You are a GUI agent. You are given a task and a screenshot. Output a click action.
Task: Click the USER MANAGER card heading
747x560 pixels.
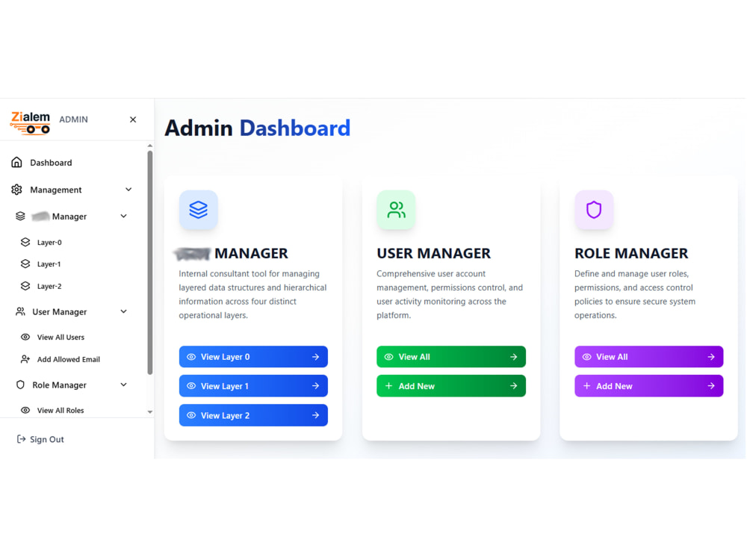point(433,253)
